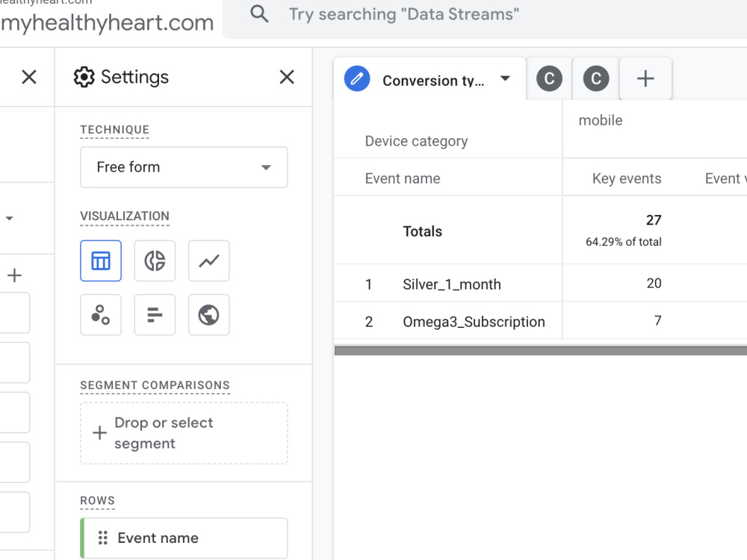Select the line chart visualization

coord(208,261)
